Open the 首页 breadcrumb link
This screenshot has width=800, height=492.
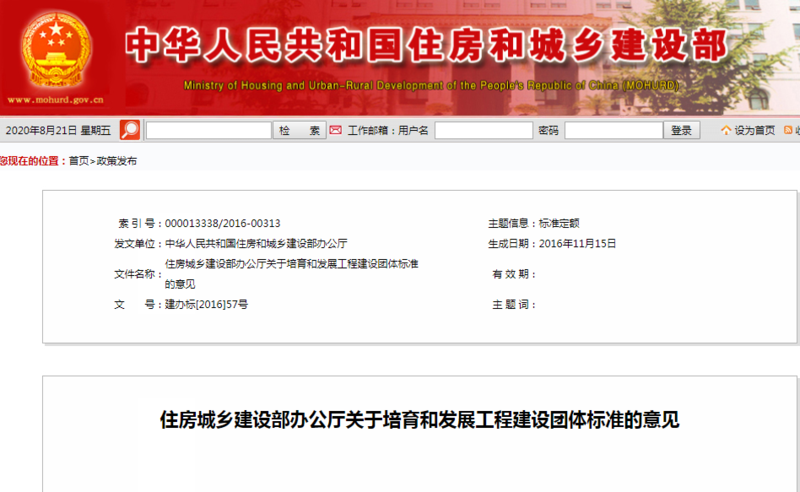point(79,161)
